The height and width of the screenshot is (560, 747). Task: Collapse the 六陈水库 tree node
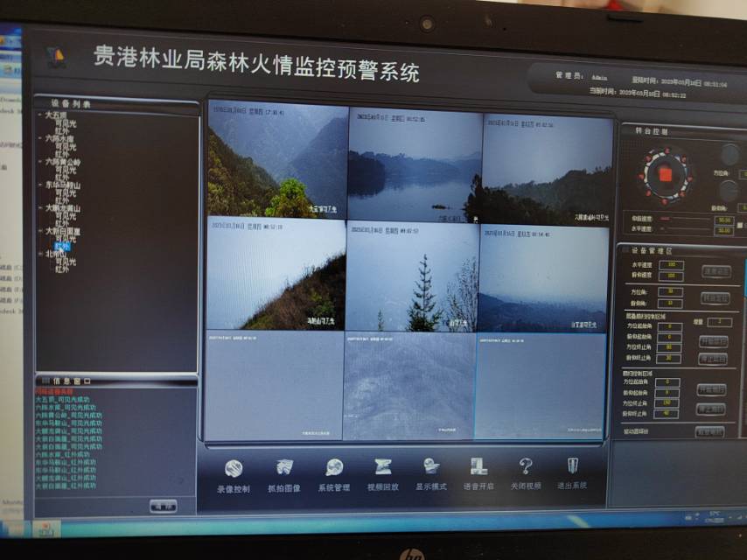pos(41,138)
